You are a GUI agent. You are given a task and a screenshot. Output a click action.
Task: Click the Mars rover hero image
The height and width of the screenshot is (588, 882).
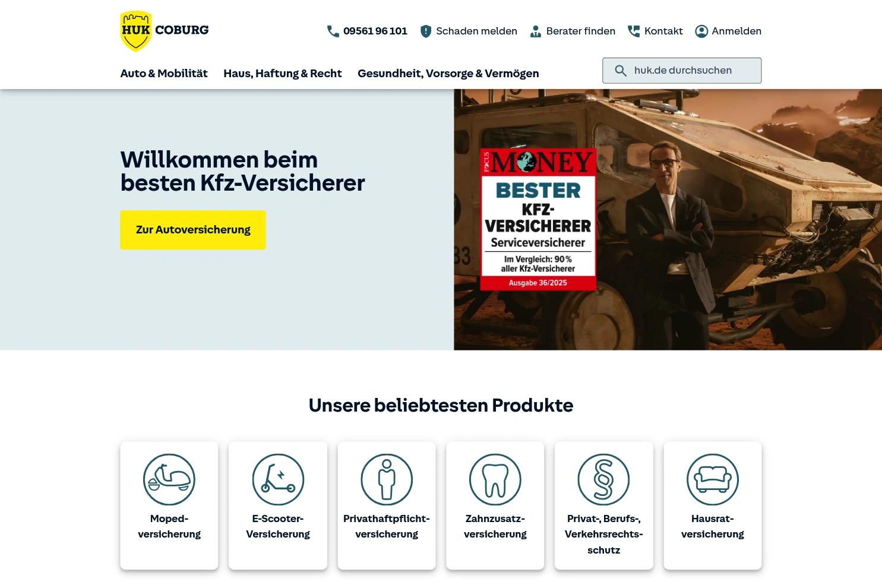[x=668, y=220]
